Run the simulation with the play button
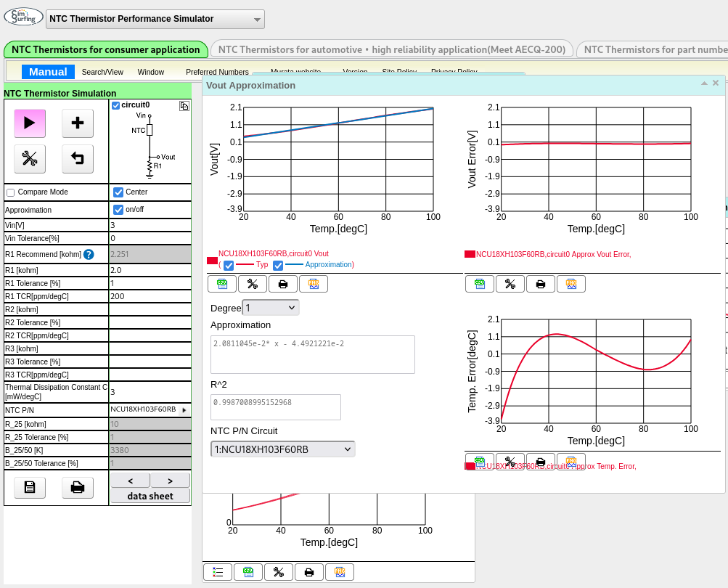Image resolution: width=728 pixels, height=588 pixels. 30,123
